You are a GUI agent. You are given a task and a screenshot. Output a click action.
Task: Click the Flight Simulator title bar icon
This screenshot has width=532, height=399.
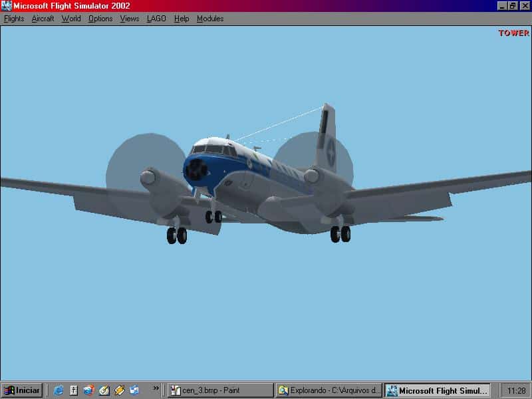pos(7,6)
